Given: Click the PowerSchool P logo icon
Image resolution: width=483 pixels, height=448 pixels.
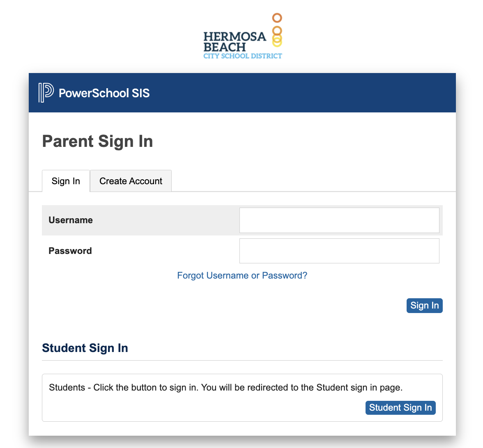Looking at the screenshot, I should click(46, 93).
